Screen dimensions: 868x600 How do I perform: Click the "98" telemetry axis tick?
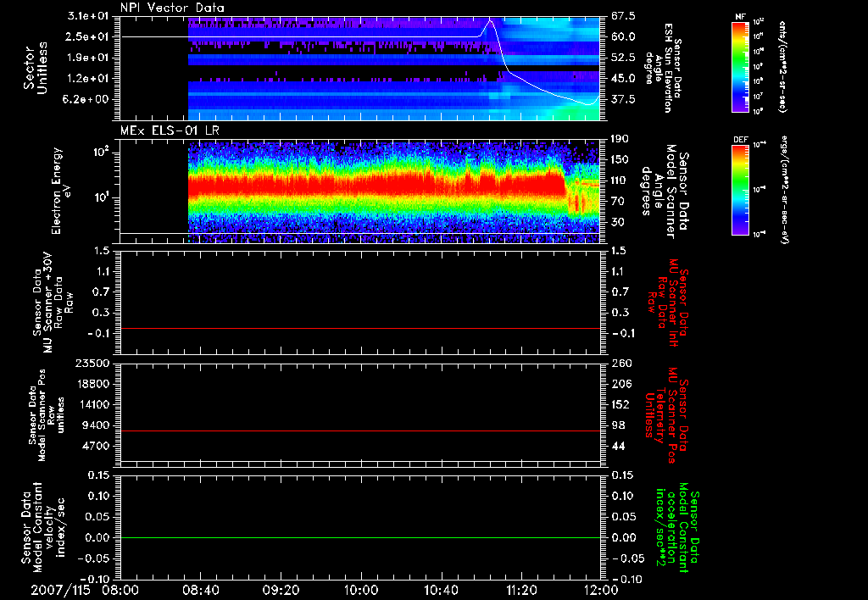618,425
